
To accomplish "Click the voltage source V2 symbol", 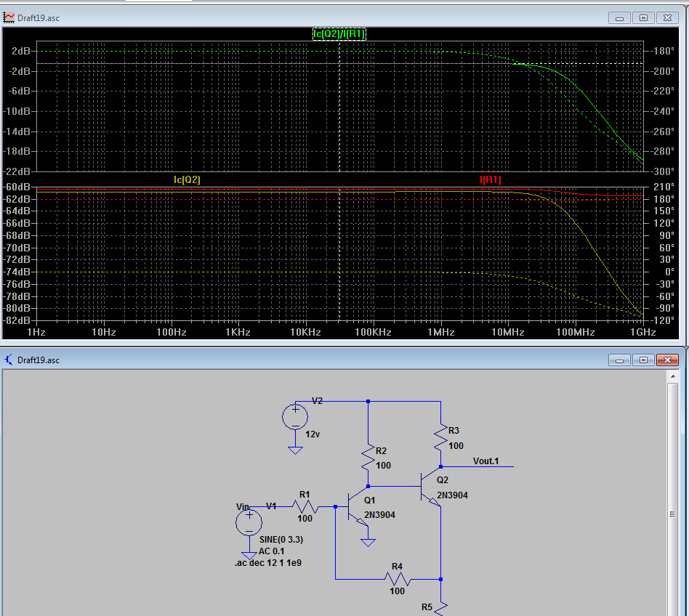I will point(295,417).
